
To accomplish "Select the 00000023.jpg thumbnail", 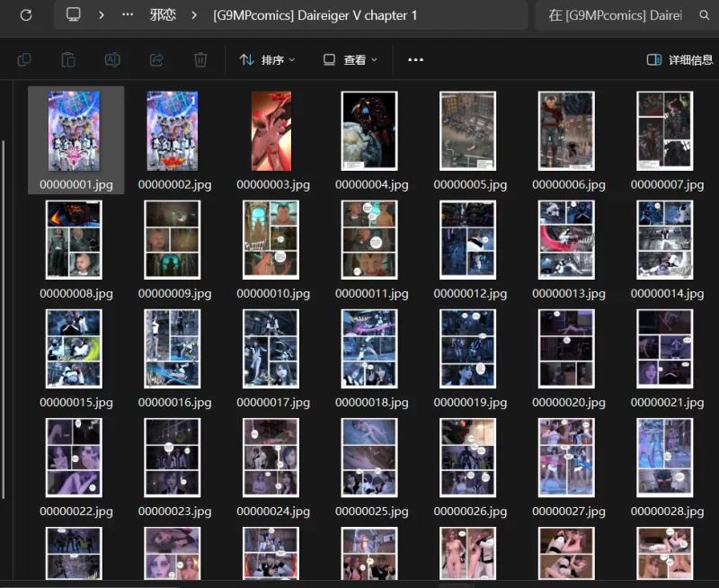I will tap(173, 458).
